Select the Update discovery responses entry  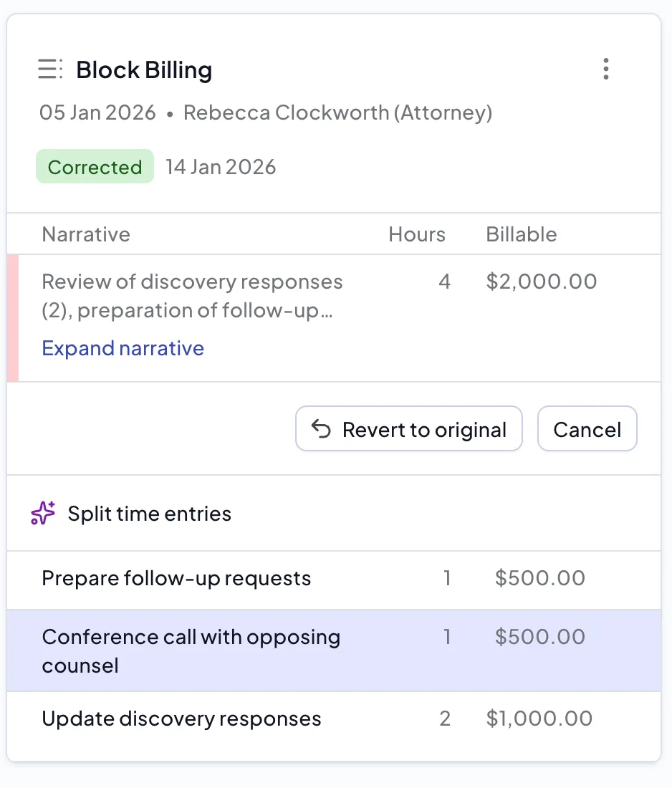click(x=181, y=719)
